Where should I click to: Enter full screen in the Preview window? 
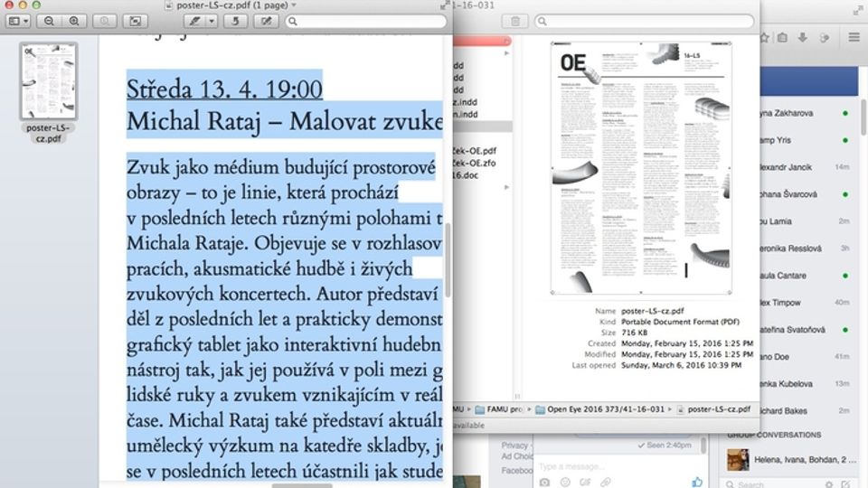coord(444,5)
